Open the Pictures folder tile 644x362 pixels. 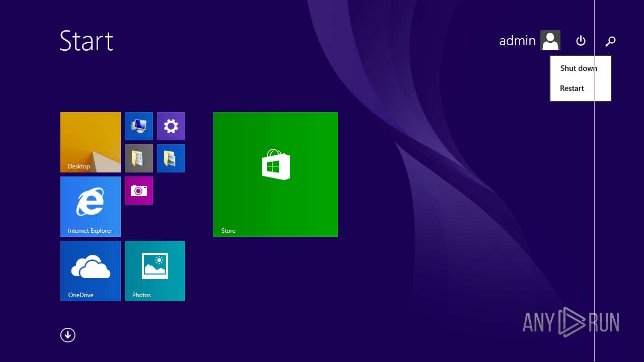pyautogui.click(x=171, y=158)
